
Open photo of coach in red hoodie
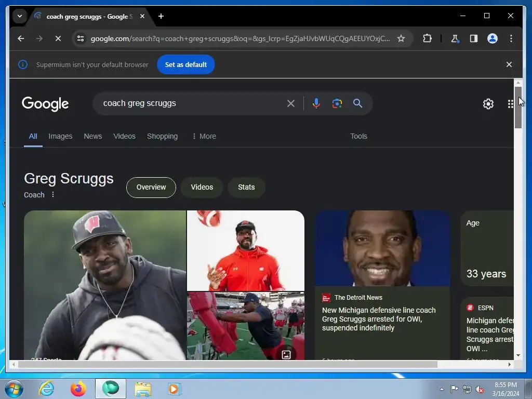[x=246, y=250]
